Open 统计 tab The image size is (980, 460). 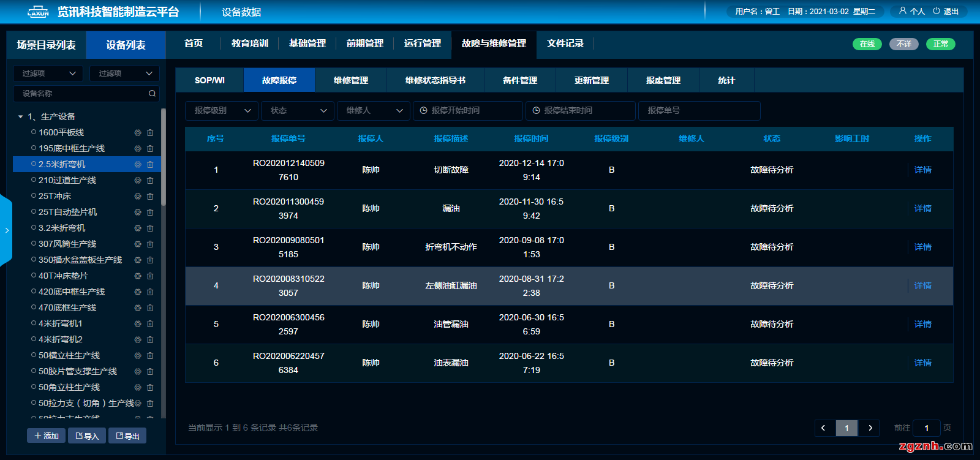coord(726,80)
